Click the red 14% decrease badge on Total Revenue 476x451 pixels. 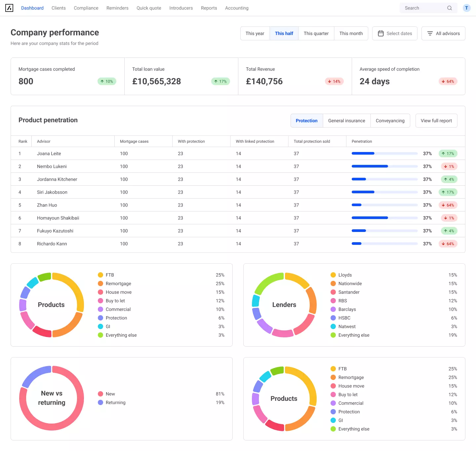[x=334, y=81]
